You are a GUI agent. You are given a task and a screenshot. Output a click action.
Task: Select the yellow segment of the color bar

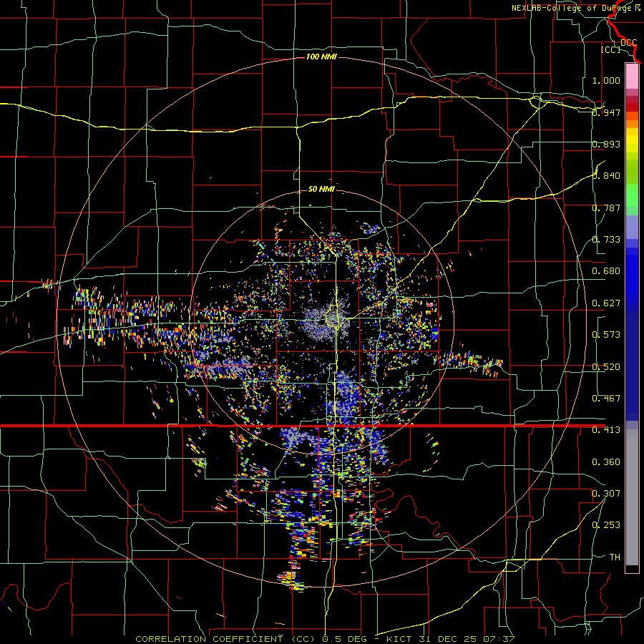(632, 140)
